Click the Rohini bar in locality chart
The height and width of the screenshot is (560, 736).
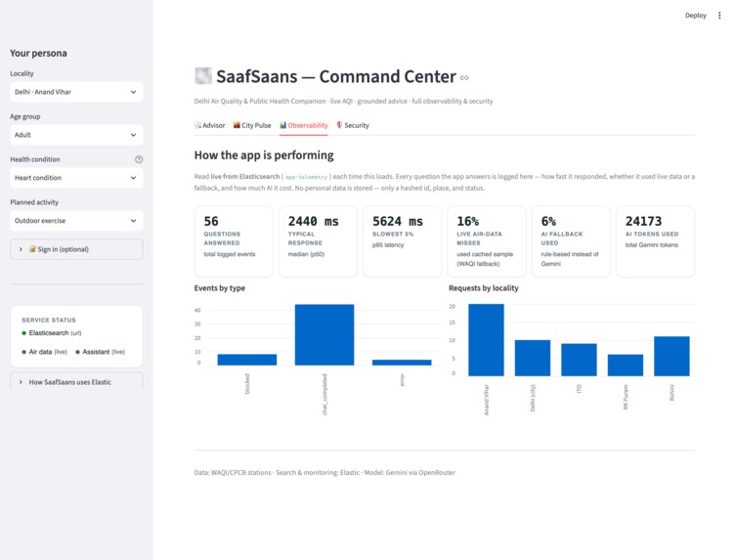point(671,357)
